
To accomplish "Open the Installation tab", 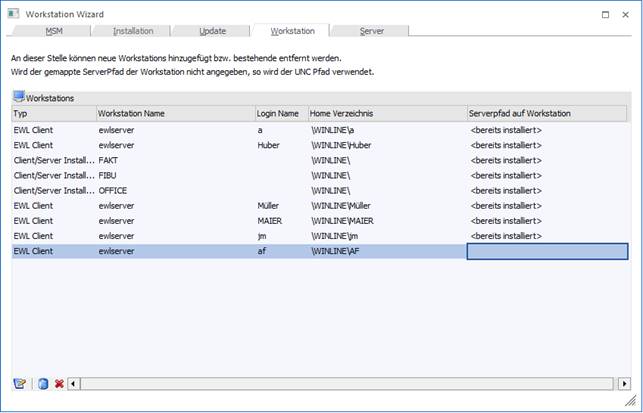I will [133, 31].
